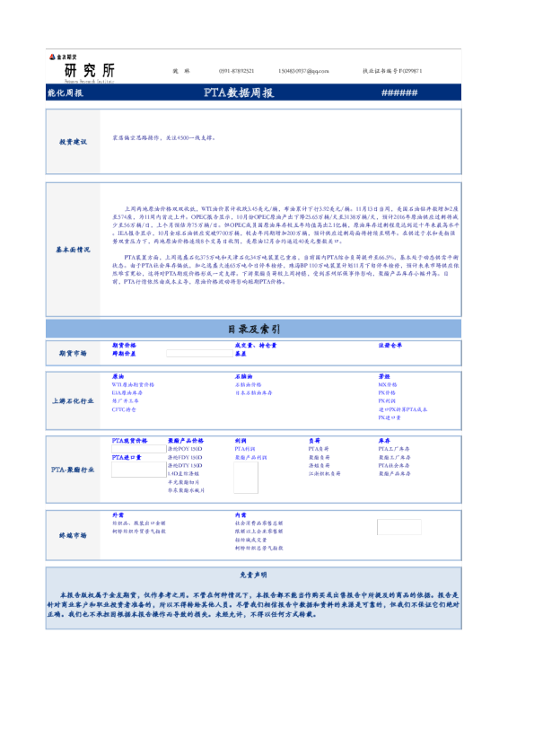This screenshot has width=534, height=756.
Task: Open the WTI原油期货价格 link
Action: click(133, 385)
